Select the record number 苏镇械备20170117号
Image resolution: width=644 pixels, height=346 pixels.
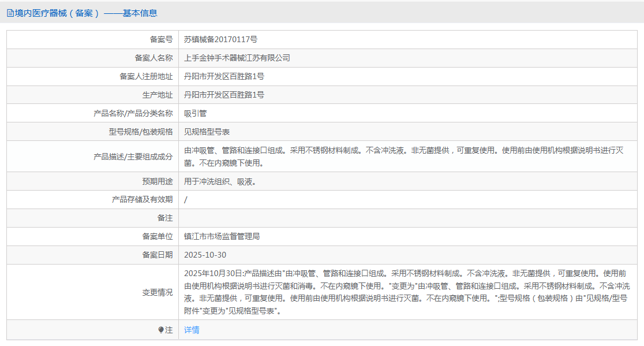(x=220, y=39)
